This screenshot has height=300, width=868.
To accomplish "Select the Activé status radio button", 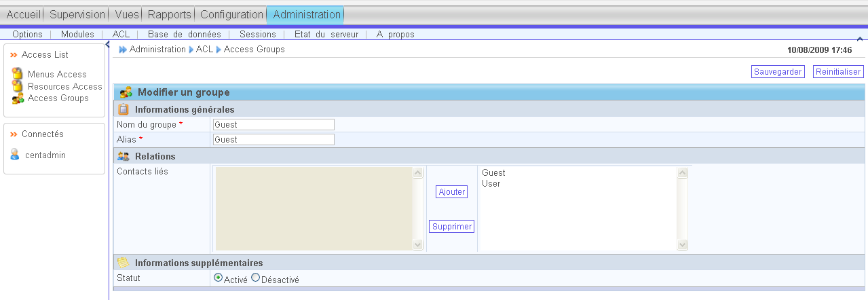I will [218, 278].
